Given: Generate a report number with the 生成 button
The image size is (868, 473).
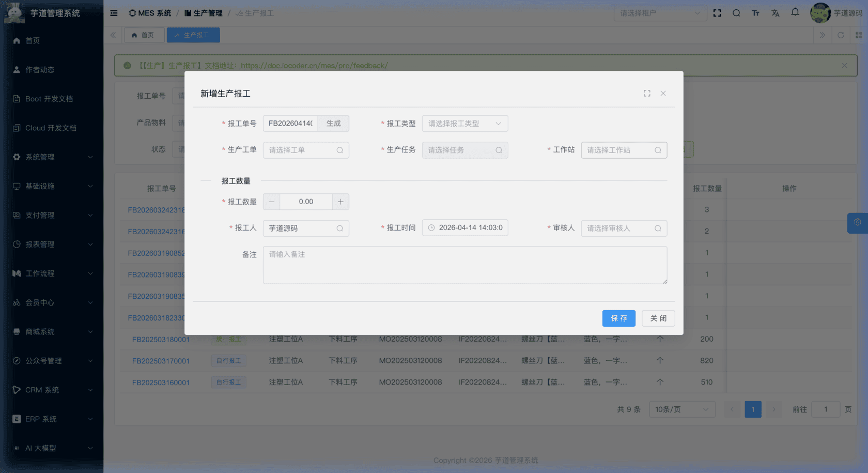Looking at the screenshot, I should point(333,123).
